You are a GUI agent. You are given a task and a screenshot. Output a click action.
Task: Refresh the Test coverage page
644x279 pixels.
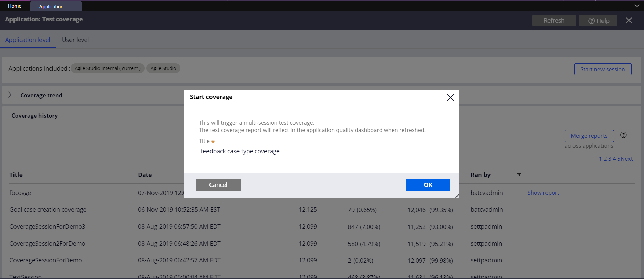tap(554, 21)
